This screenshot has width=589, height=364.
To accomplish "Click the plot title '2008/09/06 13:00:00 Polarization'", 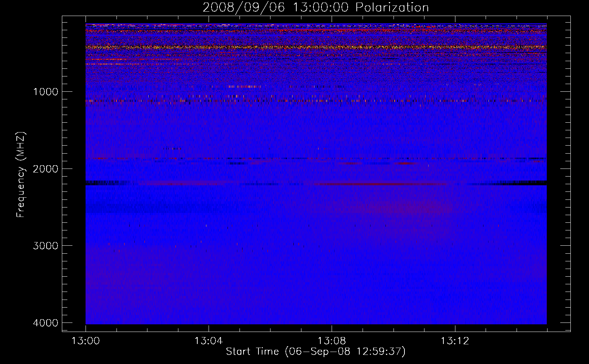I will [316, 7].
